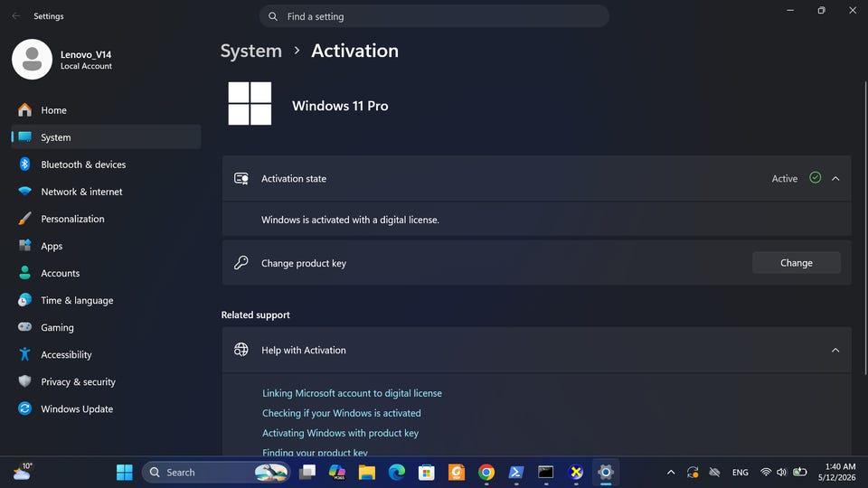The image size is (868, 488).
Task: Collapse the Help with Activation section
Action: [x=835, y=351]
